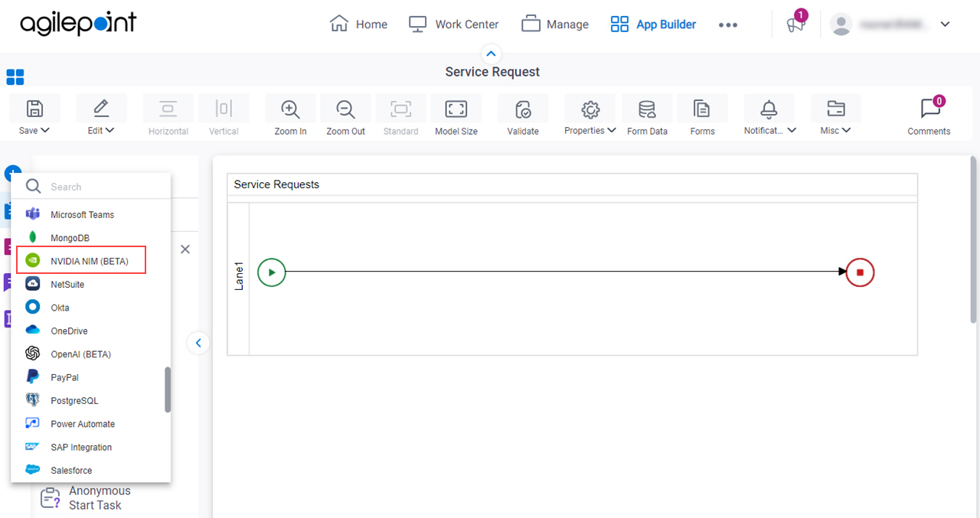This screenshot has width=980, height=518.
Task: Click the PostgreSQL elephant icon
Action: [x=33, y=400]
